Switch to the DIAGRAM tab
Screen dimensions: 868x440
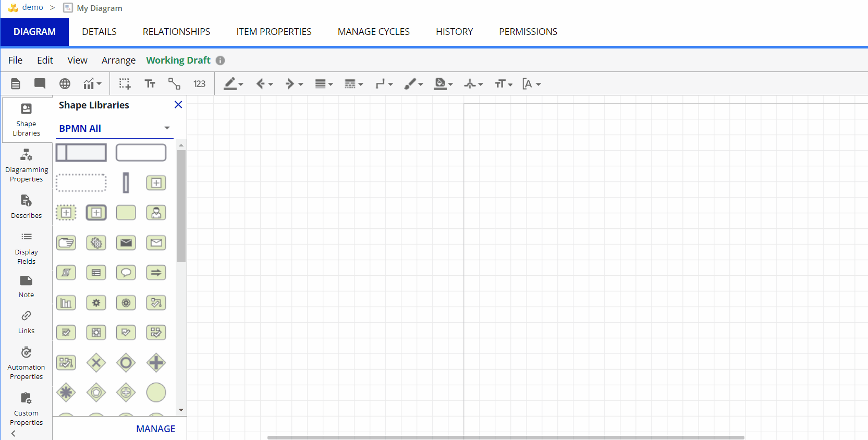(34, 32)
